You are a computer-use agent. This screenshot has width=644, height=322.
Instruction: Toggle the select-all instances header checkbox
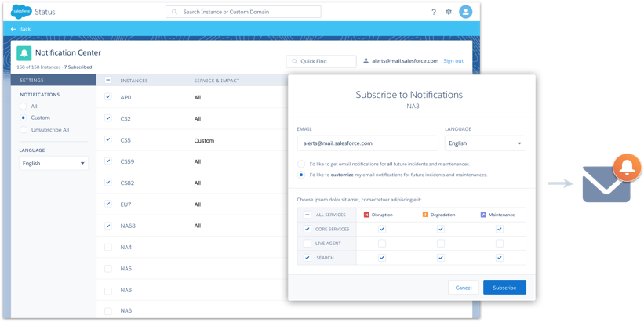click(x=108, y=81)
